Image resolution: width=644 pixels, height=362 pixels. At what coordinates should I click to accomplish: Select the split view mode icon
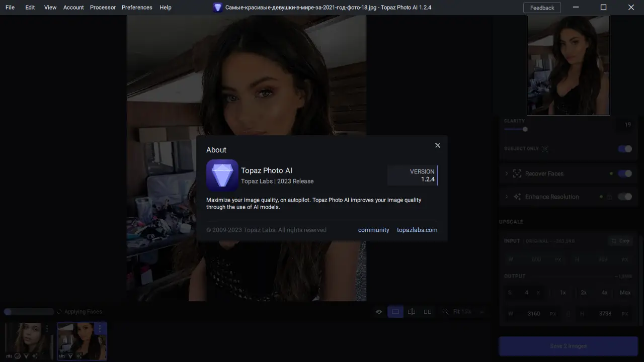412,312
